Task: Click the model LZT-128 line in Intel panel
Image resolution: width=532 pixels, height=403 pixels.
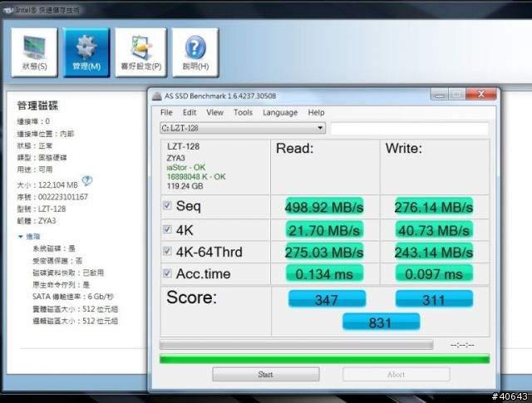Action: [42, 209]
